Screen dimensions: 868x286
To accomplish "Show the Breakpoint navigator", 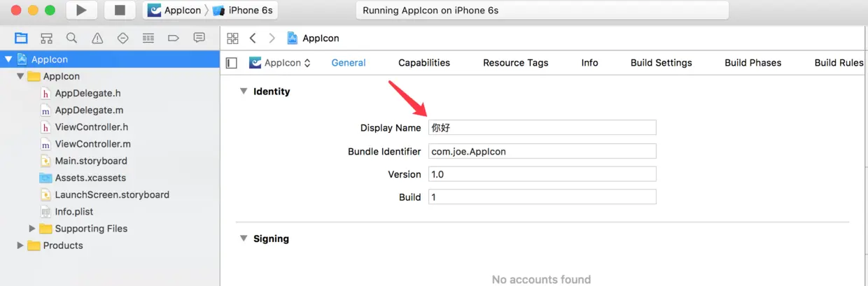I will (x=174, y=38).
